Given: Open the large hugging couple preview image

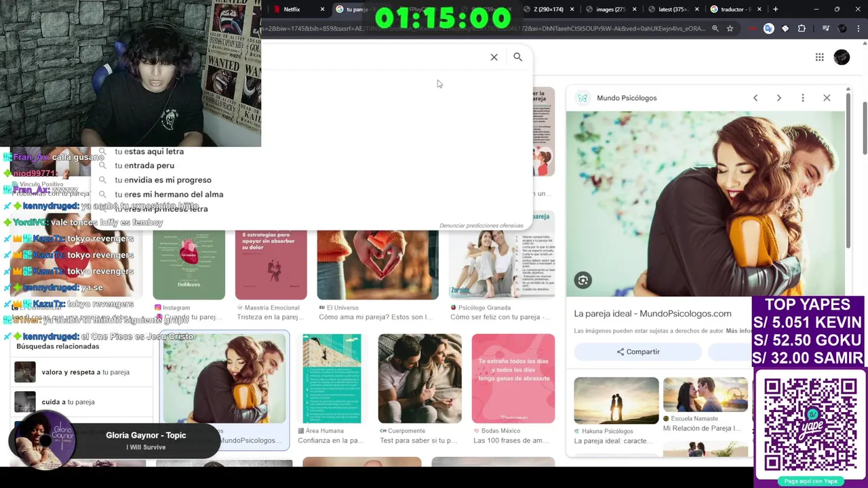Looking at the screenshot, I should pyautogui.click(x=705, y=203).
